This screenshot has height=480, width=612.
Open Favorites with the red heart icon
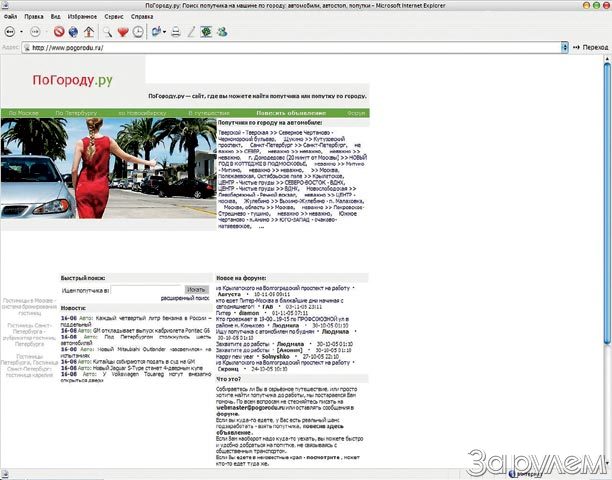coord(122,32)
